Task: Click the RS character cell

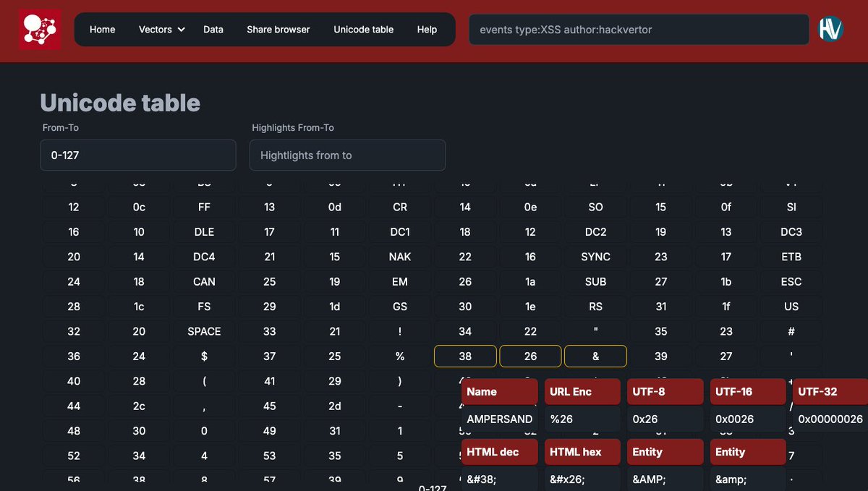Action: pyautogui.click(x=595, y=307)
